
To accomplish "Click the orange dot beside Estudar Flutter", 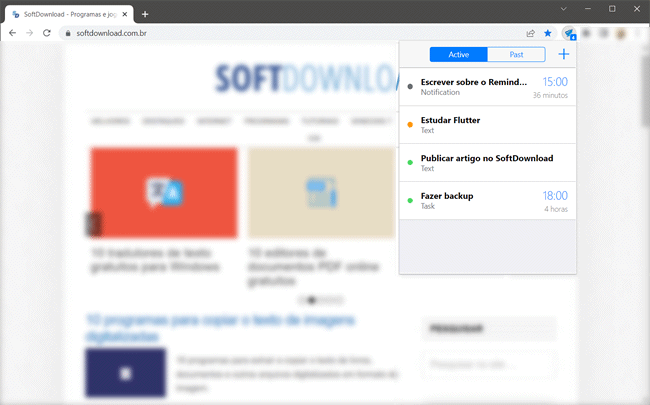I will click(x=410, y=124).
